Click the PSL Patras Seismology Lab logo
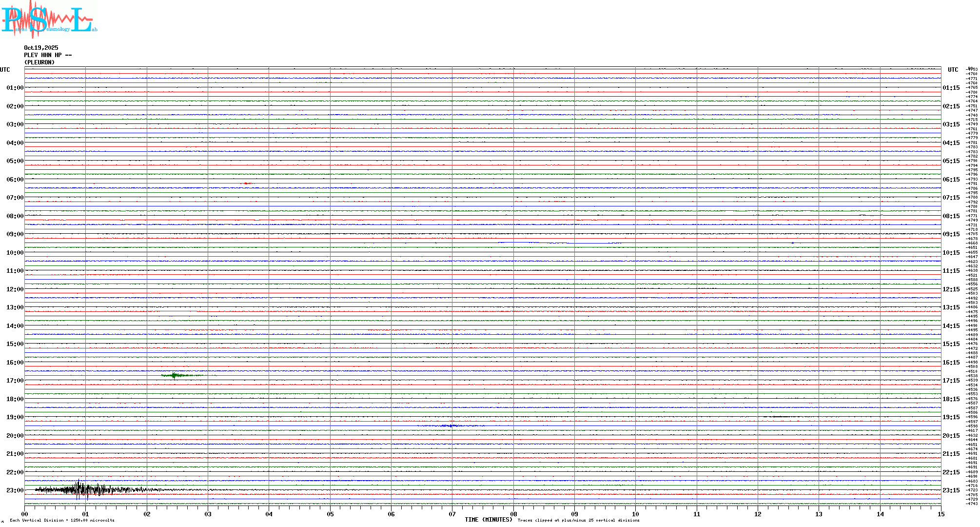This screenshot has height=527, width=980. (x=49, y=19)
